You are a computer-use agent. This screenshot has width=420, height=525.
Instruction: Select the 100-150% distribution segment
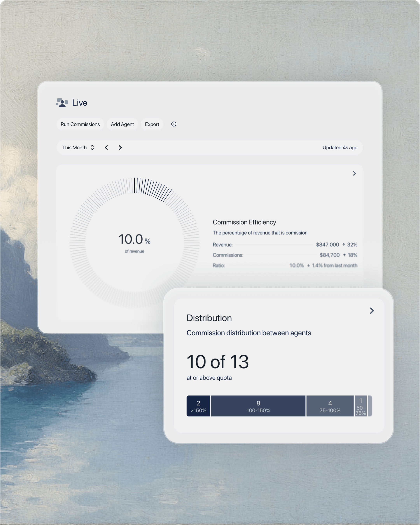point(258,406)
